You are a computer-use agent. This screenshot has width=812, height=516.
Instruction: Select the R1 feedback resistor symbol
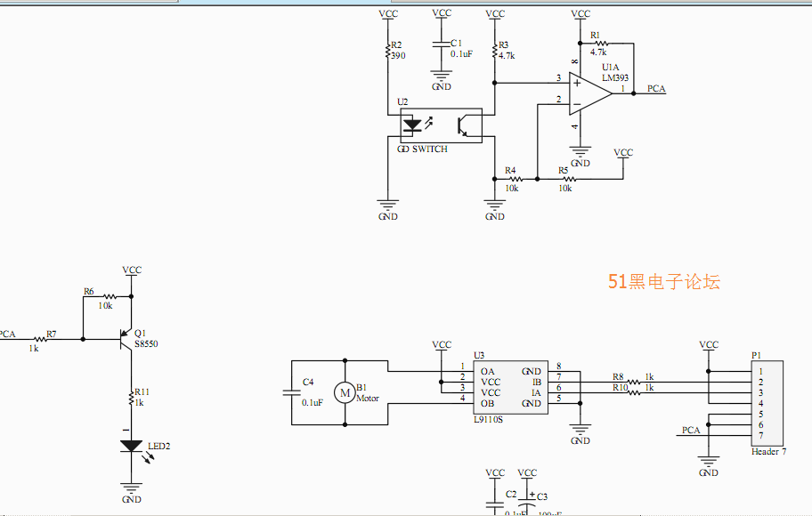[601, 44]
